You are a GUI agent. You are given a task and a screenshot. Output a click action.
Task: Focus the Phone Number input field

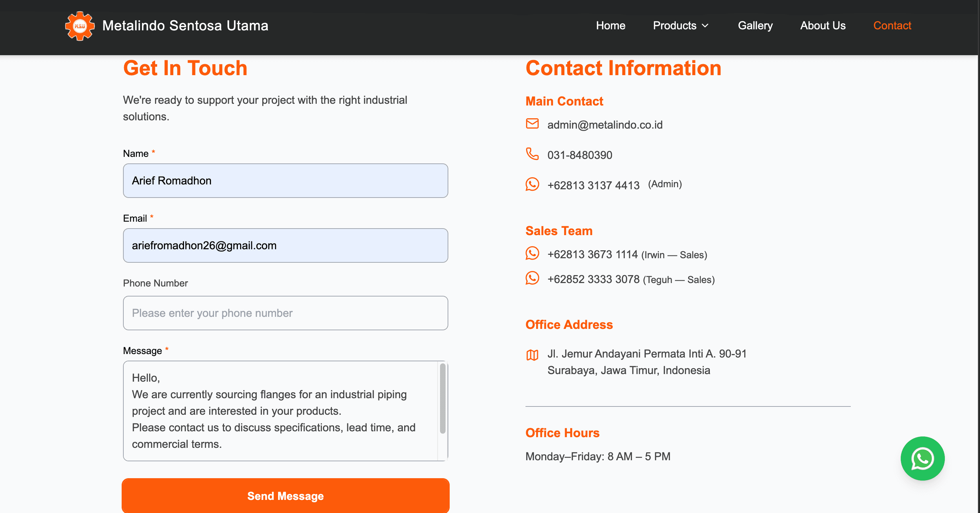[x=285, y=313]
